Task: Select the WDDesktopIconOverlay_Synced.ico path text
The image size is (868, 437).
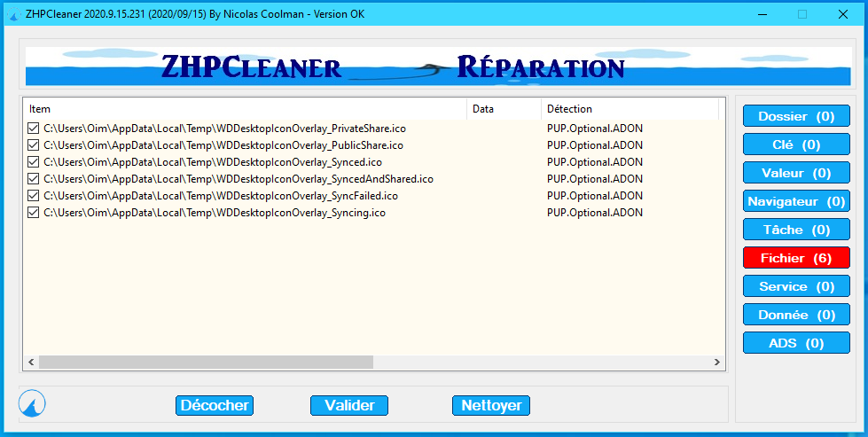Action: pyautogui.click(x=213, y=162)
